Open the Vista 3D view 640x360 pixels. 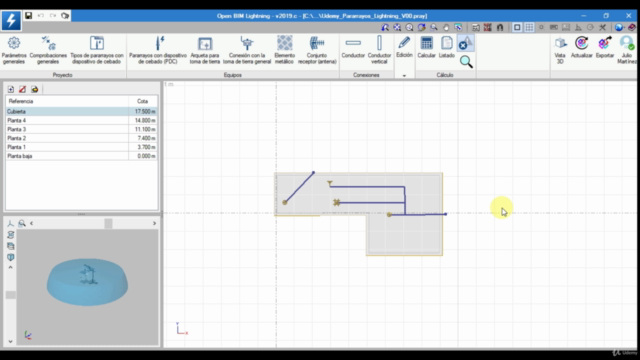point(560,50)
